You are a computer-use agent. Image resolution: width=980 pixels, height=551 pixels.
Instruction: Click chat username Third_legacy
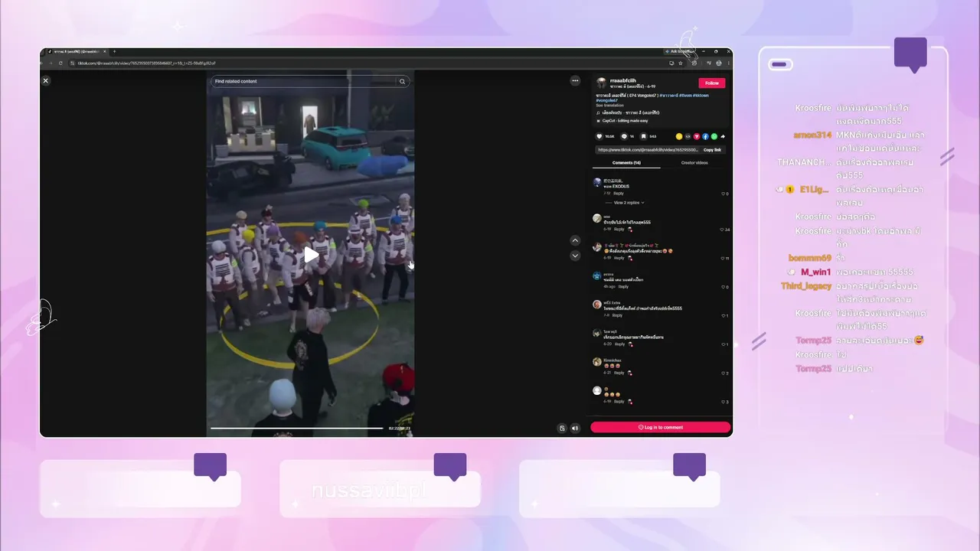(806, 286)
